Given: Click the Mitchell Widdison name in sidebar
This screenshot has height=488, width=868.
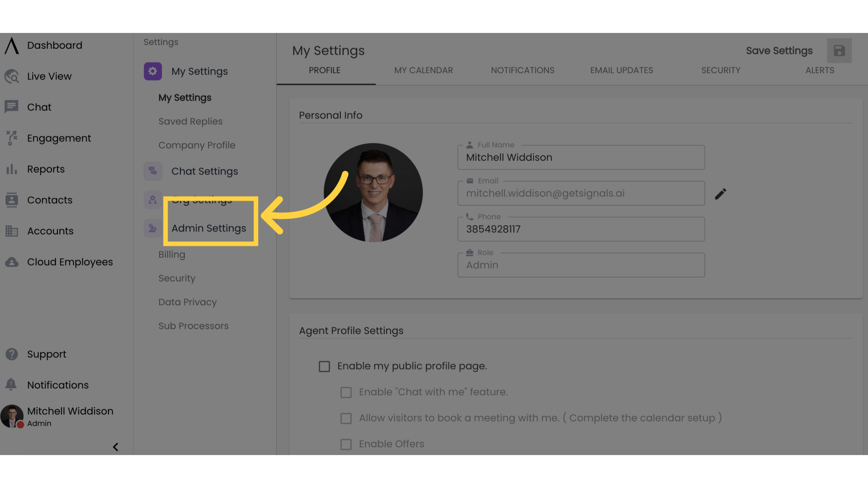Looking at the screenshot, I should click(70, 411).
